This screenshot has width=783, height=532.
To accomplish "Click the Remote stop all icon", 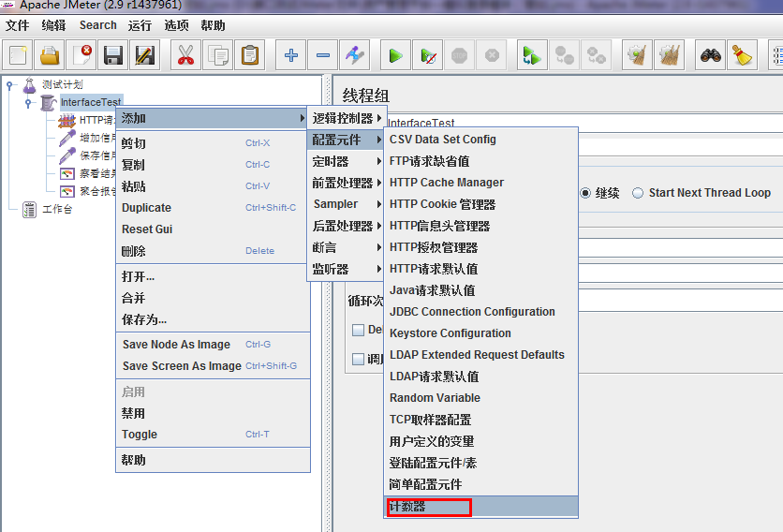I will click(x=564, y=55).
